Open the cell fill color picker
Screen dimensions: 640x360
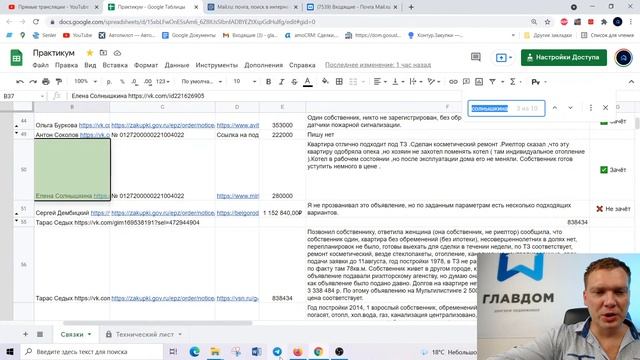tap(325, 82)
